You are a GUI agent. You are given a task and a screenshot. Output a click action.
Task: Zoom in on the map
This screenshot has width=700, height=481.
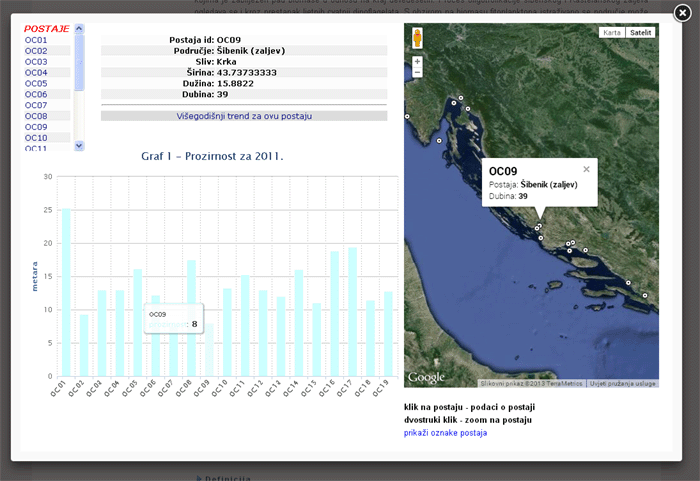417,62
